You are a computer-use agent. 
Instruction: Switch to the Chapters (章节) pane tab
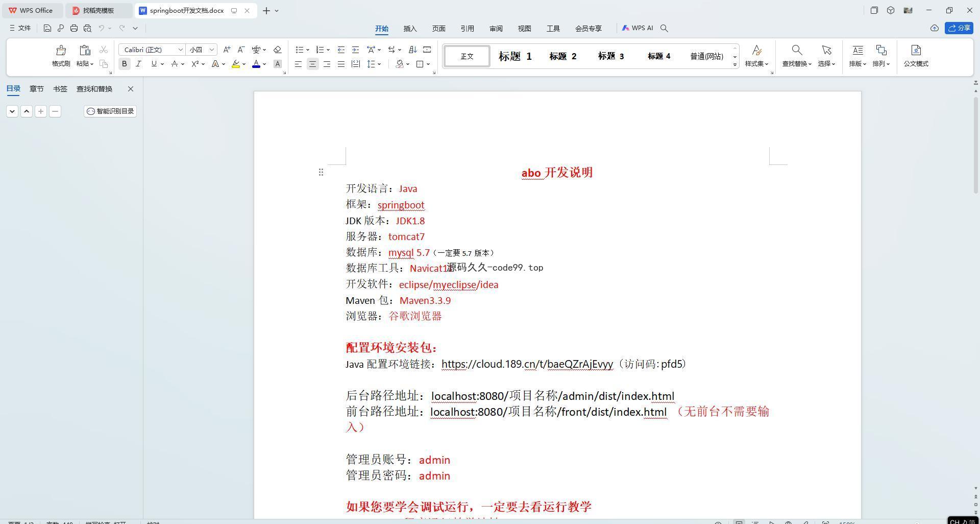coord(36,89)
